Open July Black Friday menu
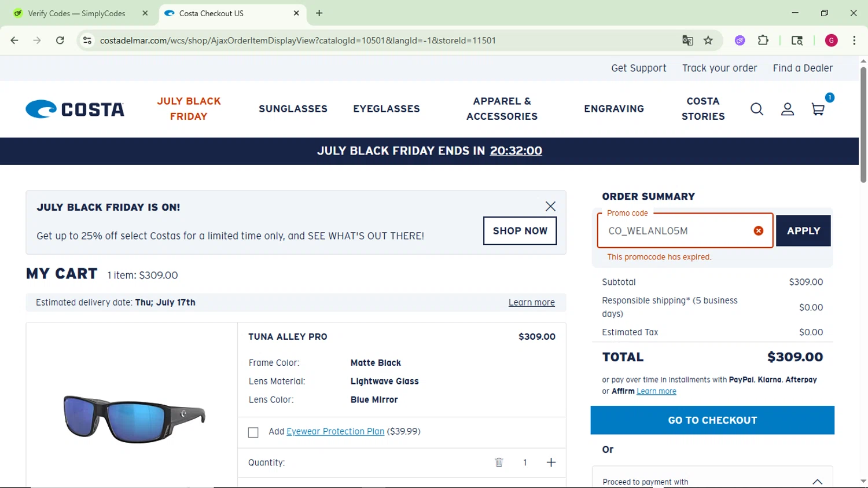 tap(189, 109)
